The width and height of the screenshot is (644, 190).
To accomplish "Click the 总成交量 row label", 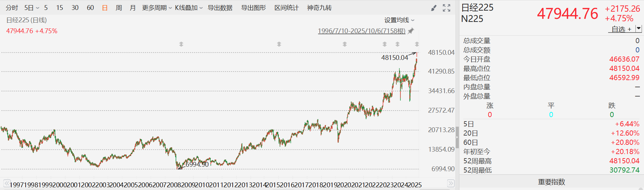I will (x=477, y=41).
